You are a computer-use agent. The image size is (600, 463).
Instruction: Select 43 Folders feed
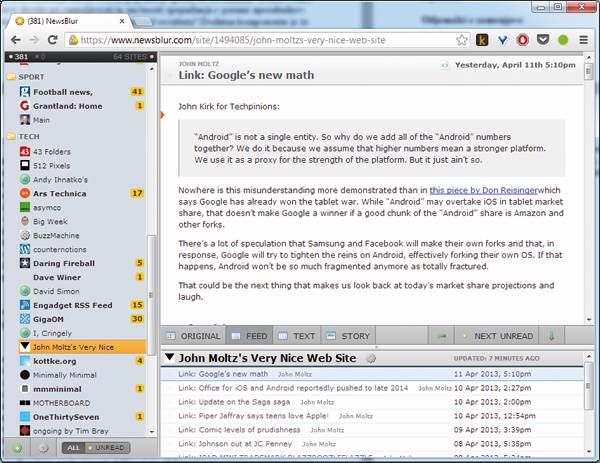[82, 152]
